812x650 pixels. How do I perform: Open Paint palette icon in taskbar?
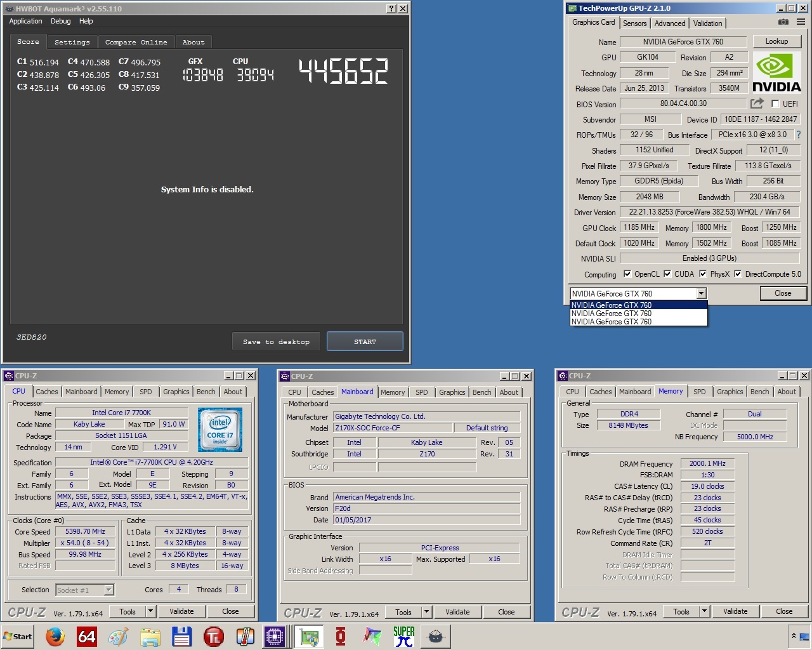pos(119,636)
